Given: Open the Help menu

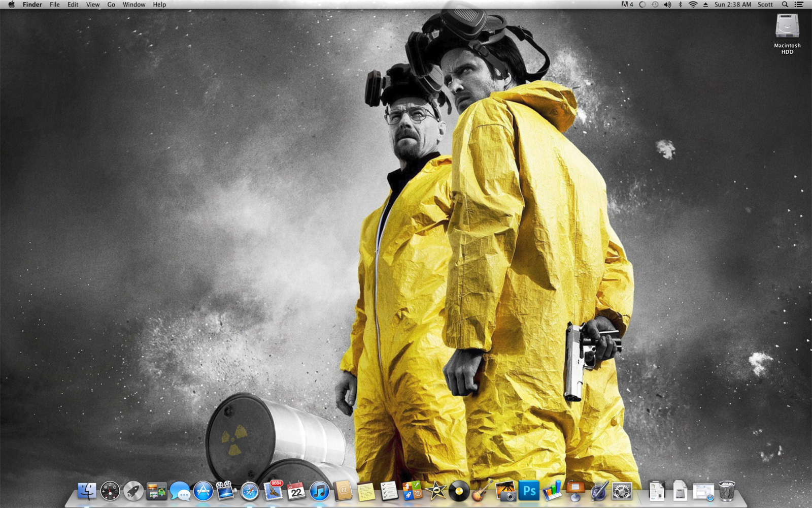Looking at the screenshot, I should pos(159,5).
